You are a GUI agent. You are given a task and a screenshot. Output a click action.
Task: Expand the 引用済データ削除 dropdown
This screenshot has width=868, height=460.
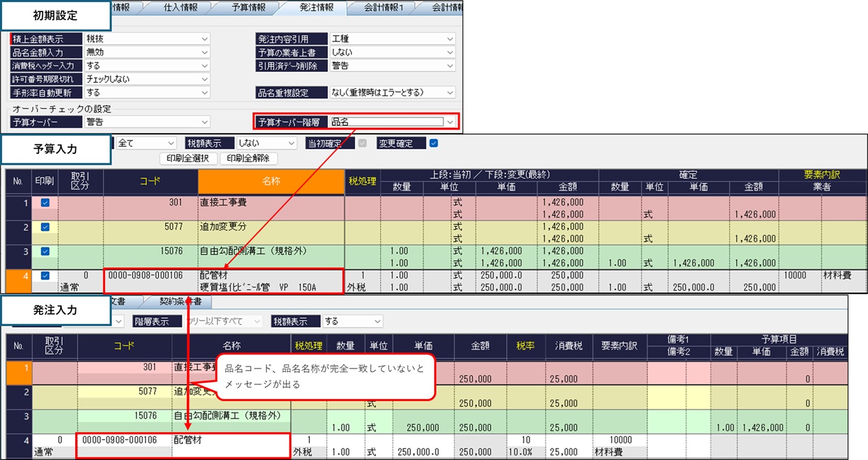450,66
